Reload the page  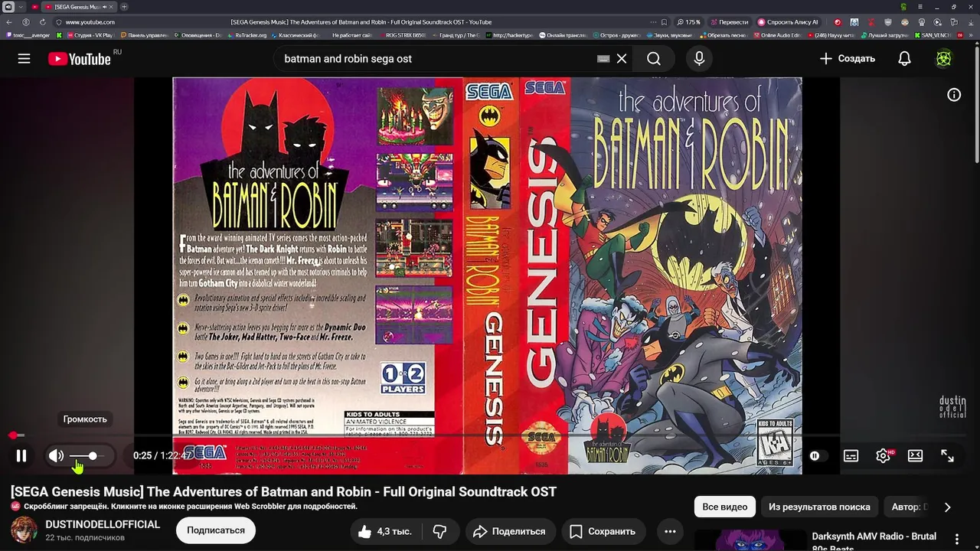coord(41,22)
